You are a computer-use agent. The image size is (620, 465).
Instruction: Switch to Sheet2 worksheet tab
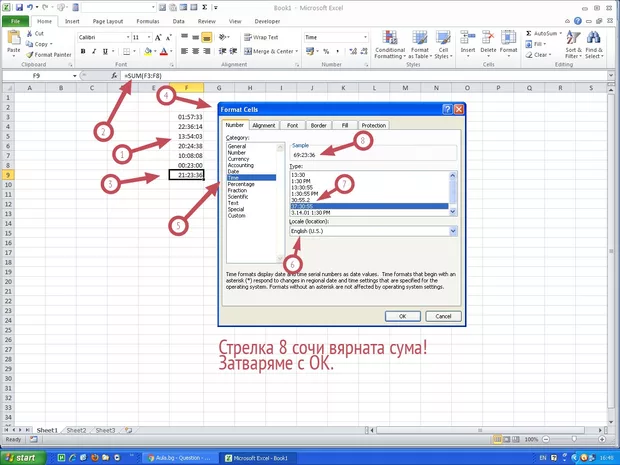click(x=76, y=430)
